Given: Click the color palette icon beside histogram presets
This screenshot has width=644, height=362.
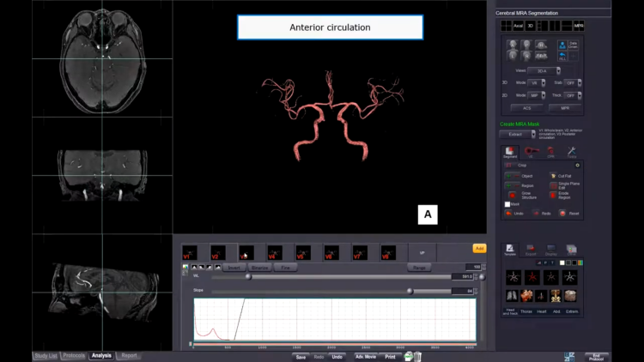Looking at the screenshot, I should [185, 267].
